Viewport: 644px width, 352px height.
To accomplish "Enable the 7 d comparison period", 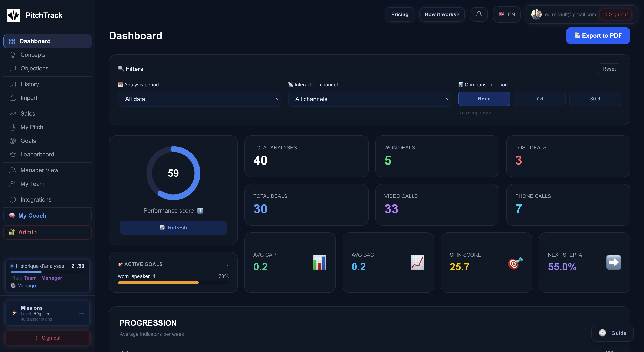I will (x=539, y=99).
